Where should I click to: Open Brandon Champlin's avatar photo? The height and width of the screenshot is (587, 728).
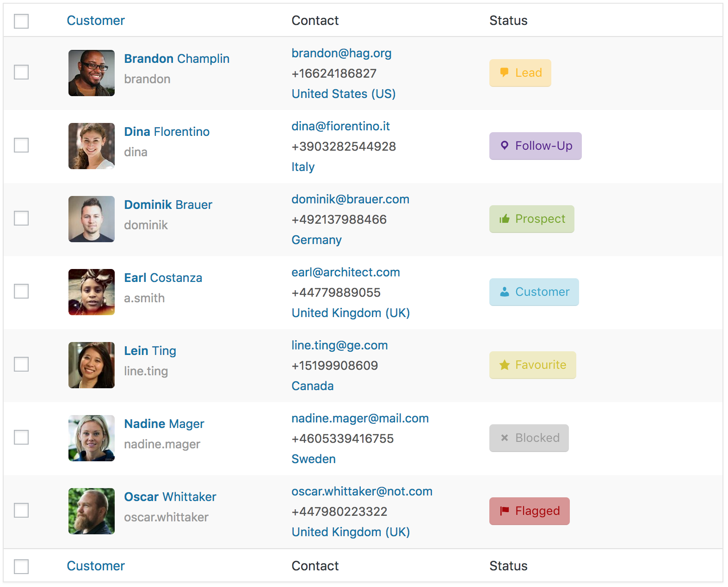[92, 73]
